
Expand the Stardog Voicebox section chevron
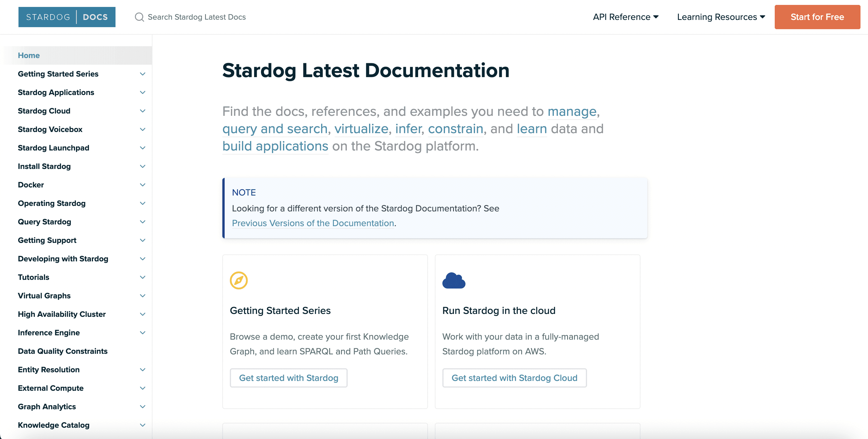[143, 129]
